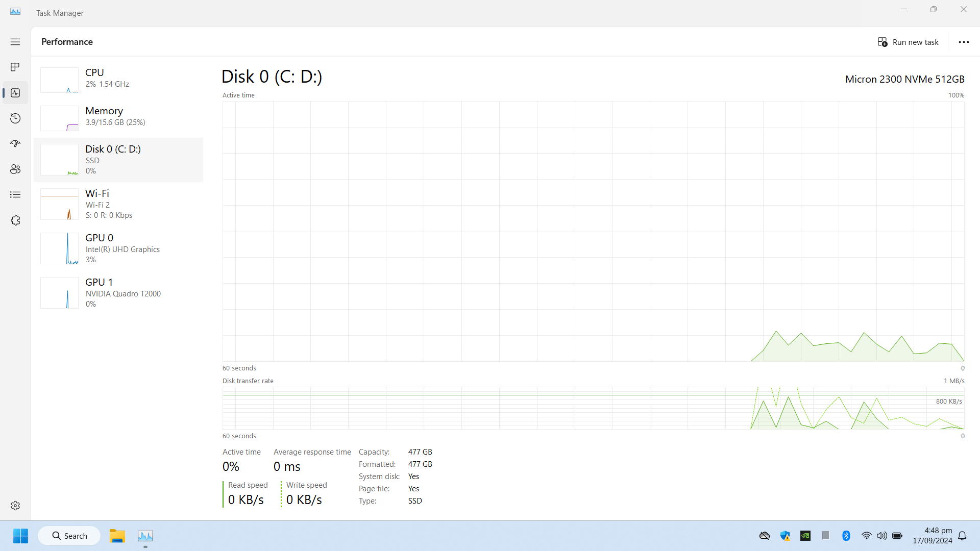
Task: Open the Services page icon
Action: 15,220
